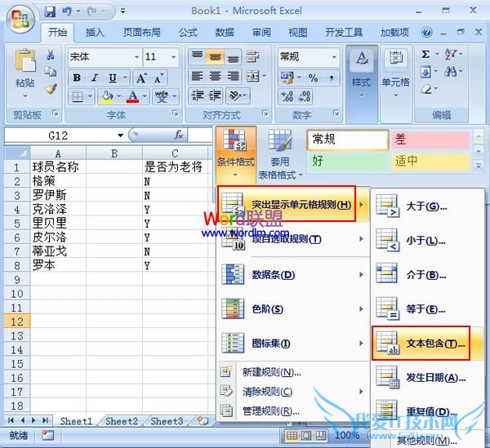Click merge and center icon
490x448 pixels.
coord(253,76)
